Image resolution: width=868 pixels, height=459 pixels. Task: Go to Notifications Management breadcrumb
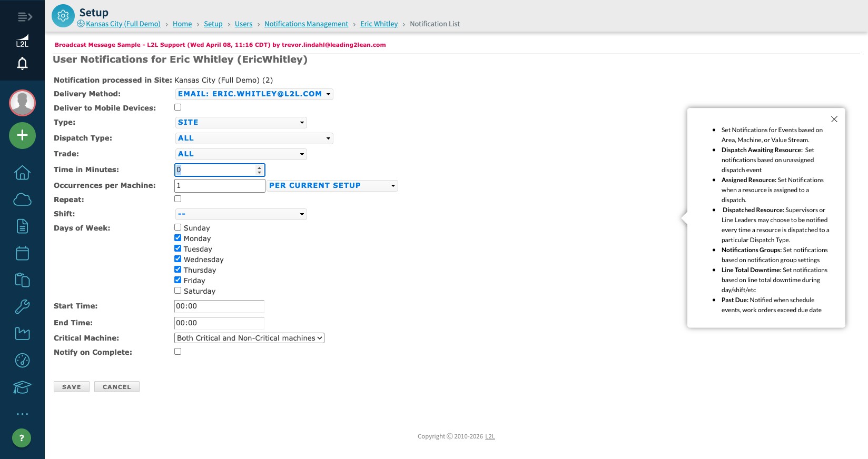click(x=307, y=24)
